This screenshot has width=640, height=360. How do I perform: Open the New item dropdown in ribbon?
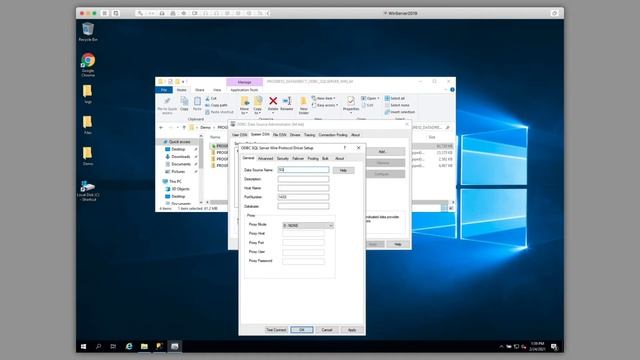click(x=323, y=98)
